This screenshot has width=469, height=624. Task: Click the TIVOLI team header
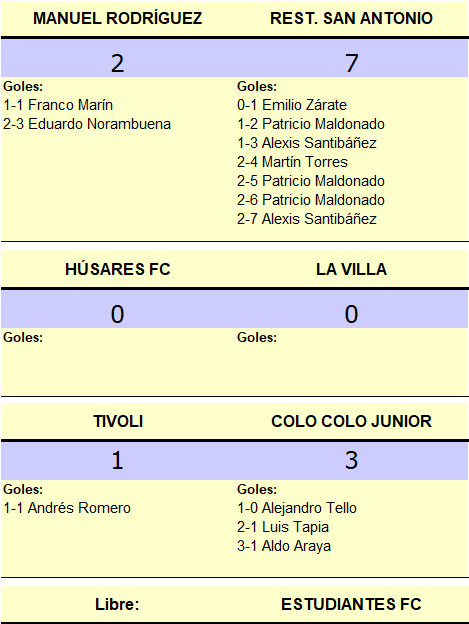[x=118, y=421]
